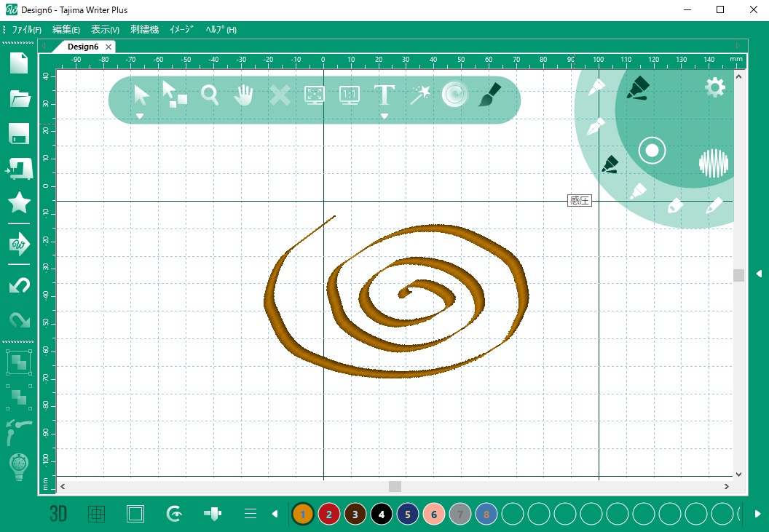Click the lightbulb timer hint icon
Image resolution: width=769 pixels, height=532 pixels.
19,467
